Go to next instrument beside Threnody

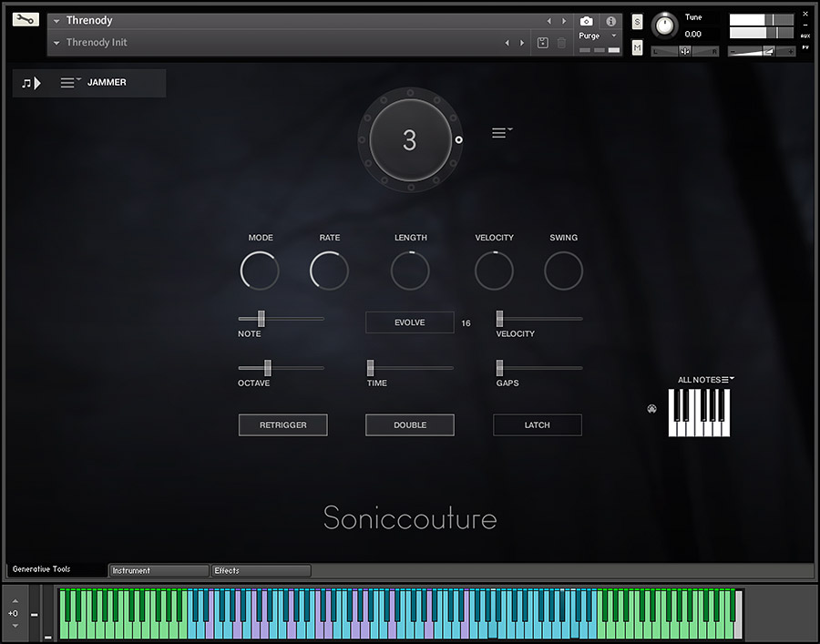coord(564,21)
